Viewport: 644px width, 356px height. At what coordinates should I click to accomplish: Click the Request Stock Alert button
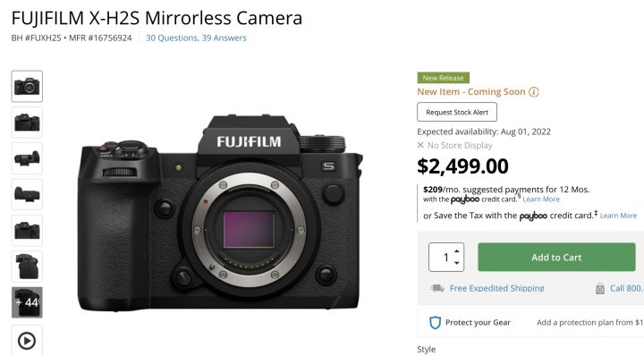point(457,112)
